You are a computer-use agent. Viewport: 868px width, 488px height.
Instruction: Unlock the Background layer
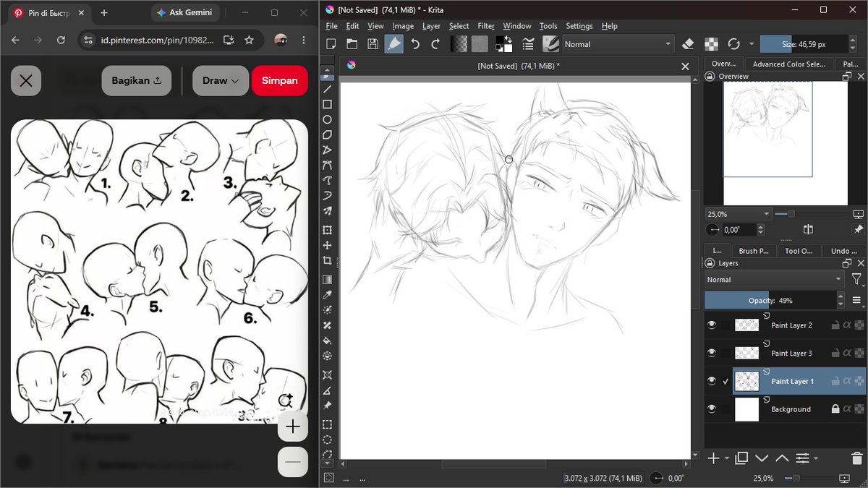(x=835, y=409)
